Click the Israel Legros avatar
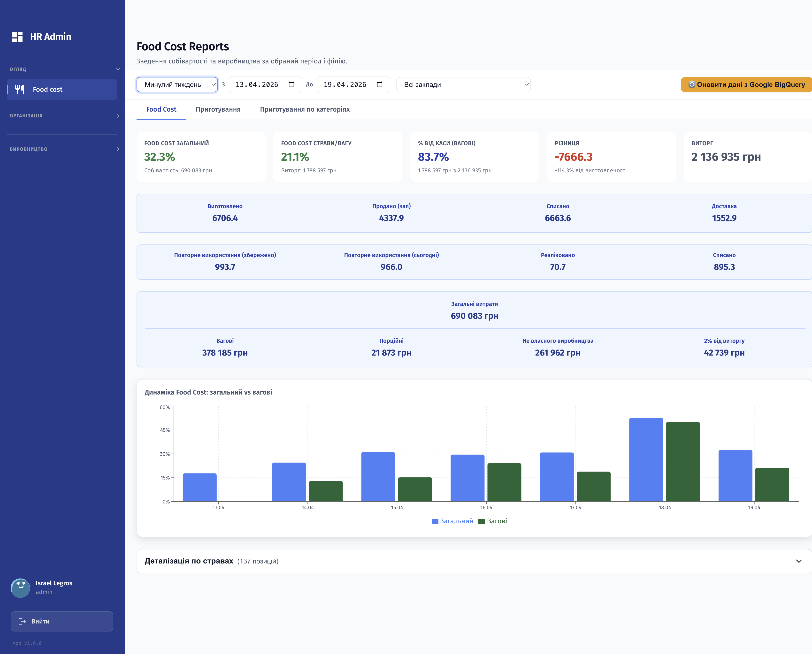This screenshot has width=812, height=654. pyautogui.click(x=20, y=588)
